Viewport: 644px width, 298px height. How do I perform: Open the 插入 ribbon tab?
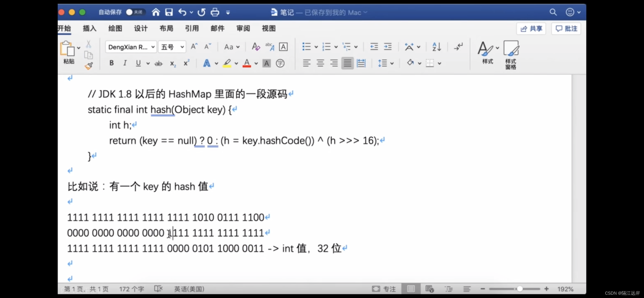coord(90,28)
